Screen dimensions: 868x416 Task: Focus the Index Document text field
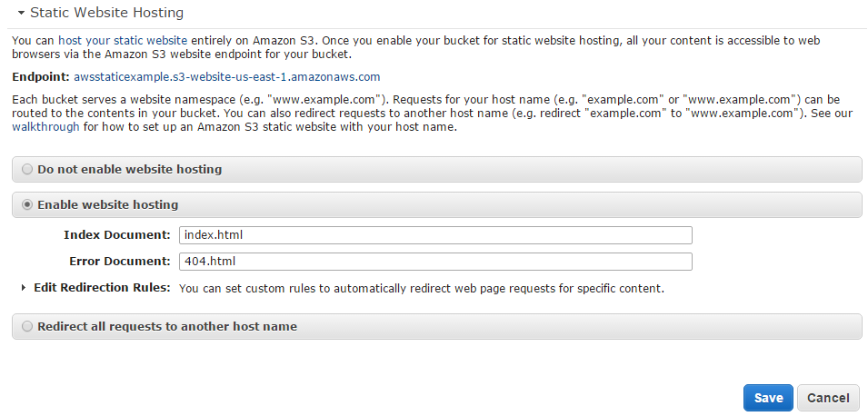pos(435,235)
